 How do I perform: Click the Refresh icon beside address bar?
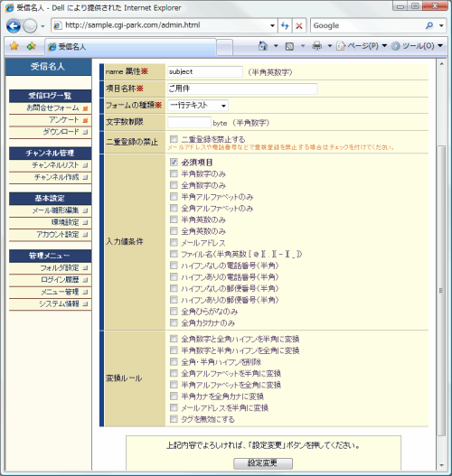pyautogui.click(x=285, y=25)
